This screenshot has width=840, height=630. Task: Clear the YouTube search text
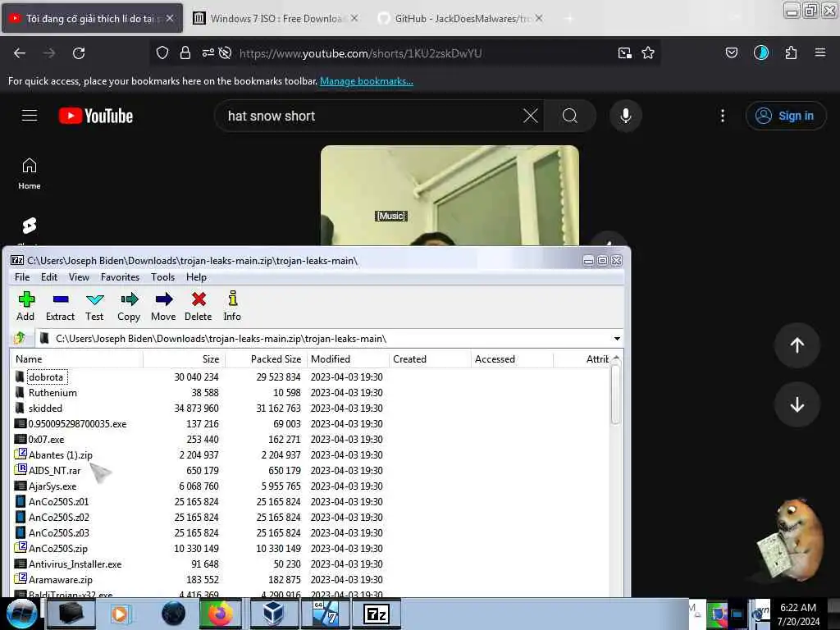[531, 116]
